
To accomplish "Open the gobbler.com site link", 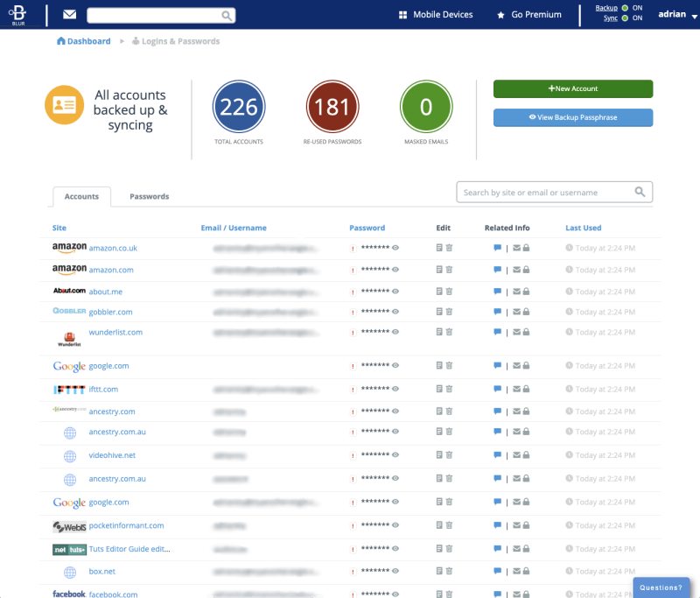I will coord(111,312).
